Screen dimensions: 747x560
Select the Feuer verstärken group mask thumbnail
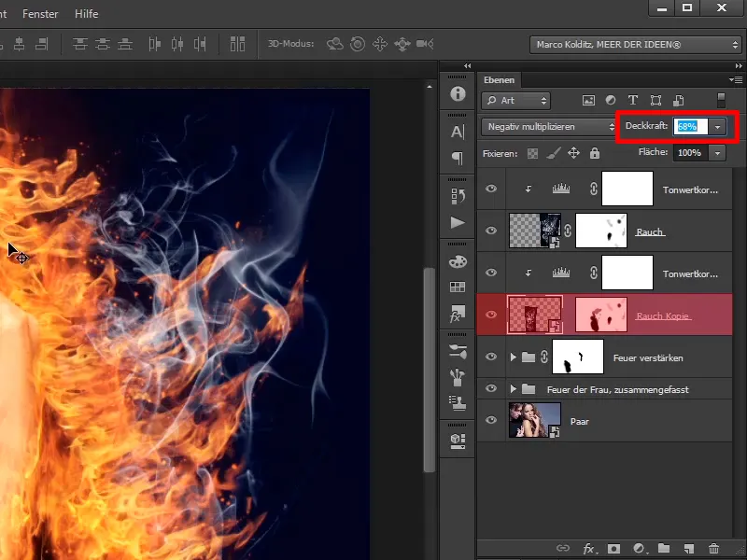tap(578, 357)
